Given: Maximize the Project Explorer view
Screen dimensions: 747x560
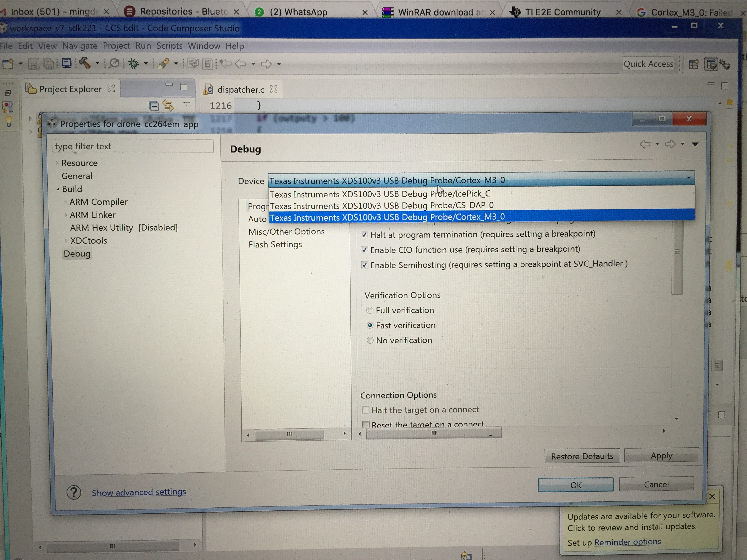Looking at the screenshot, I should (184, 86).
